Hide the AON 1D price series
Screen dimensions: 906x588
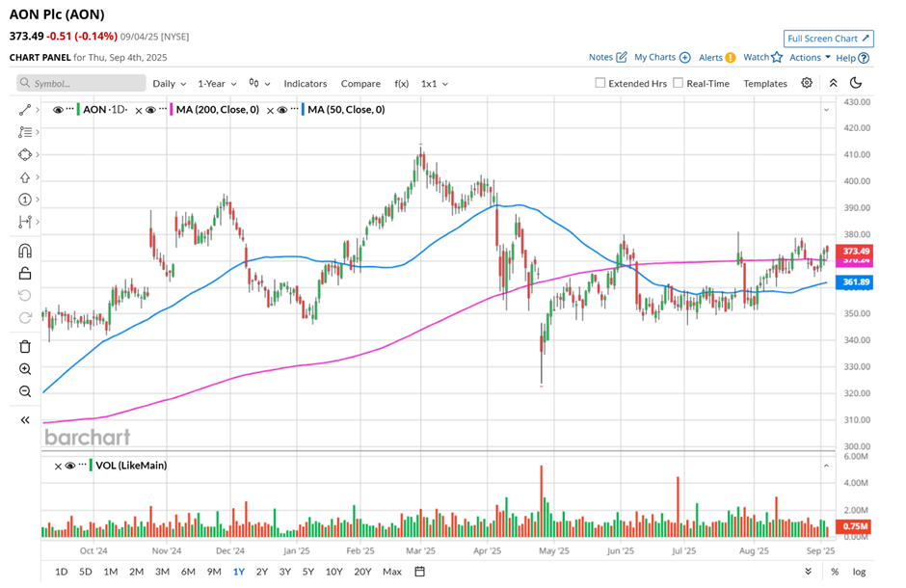(58, 110)
